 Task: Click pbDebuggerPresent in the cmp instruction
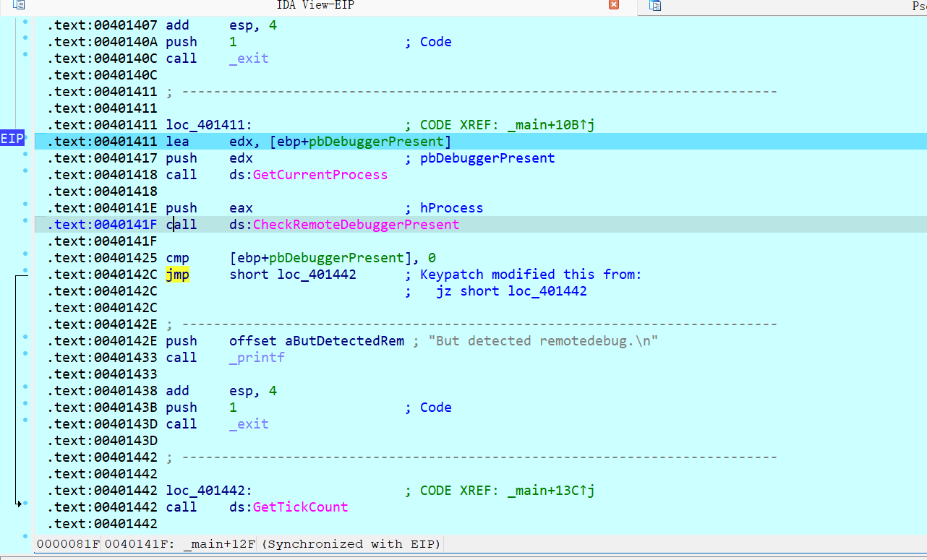coord(336,258)
